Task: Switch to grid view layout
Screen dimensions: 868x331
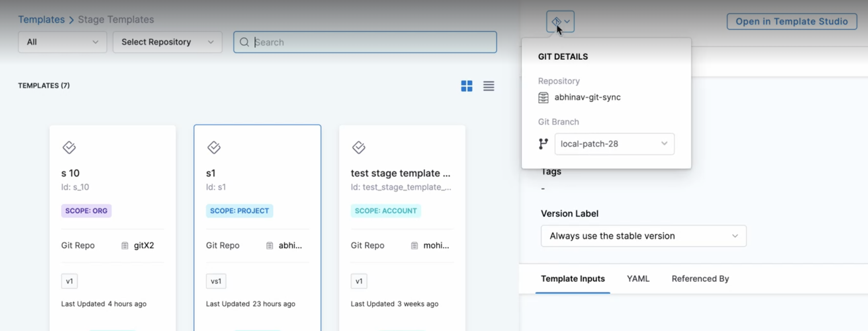Action: (x=467, y=86)
